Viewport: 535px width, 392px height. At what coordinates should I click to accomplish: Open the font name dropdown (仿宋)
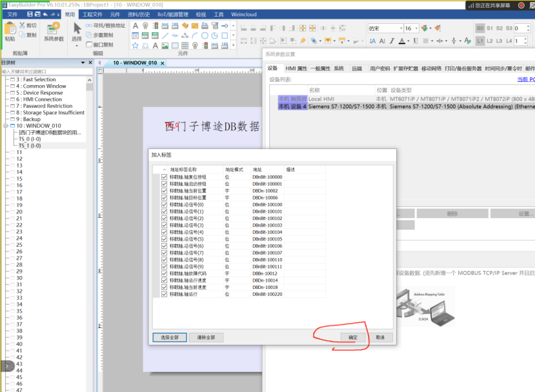401,28
